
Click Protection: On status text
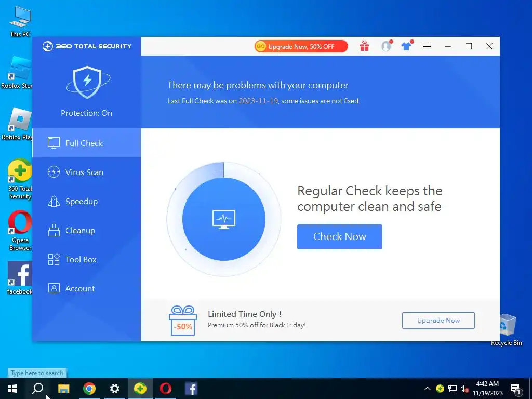pyautogui.click(x=87, y=113)
